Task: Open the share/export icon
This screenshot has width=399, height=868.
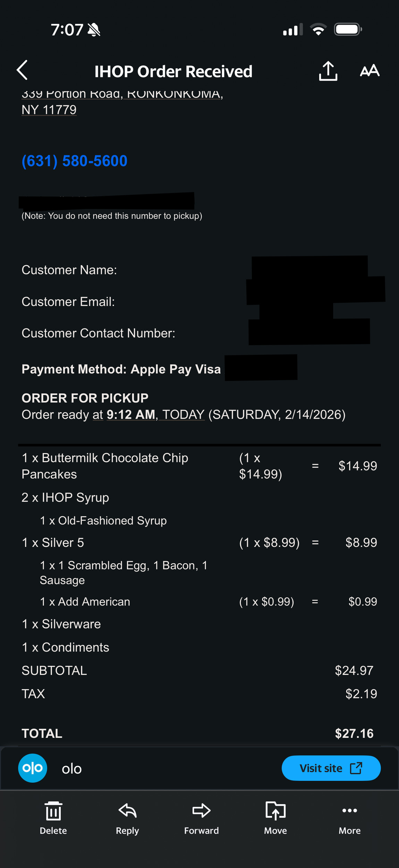Action: (x=328, y=71)
